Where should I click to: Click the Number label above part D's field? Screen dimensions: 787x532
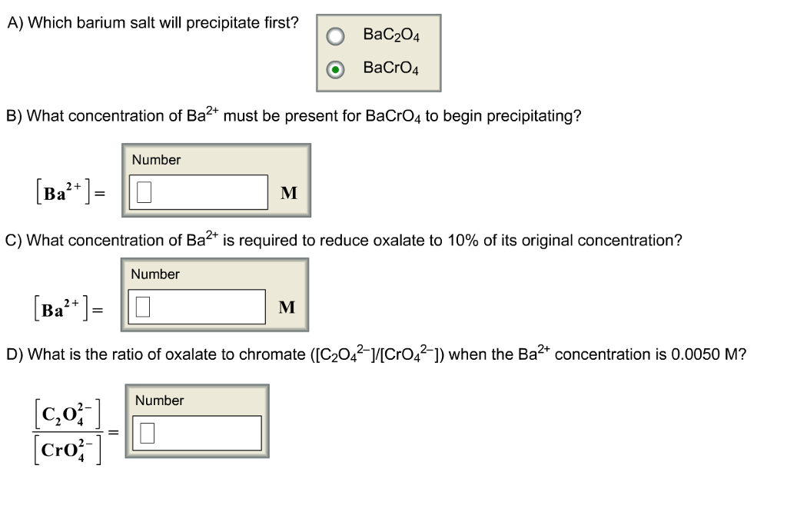(x=159, y=401)
